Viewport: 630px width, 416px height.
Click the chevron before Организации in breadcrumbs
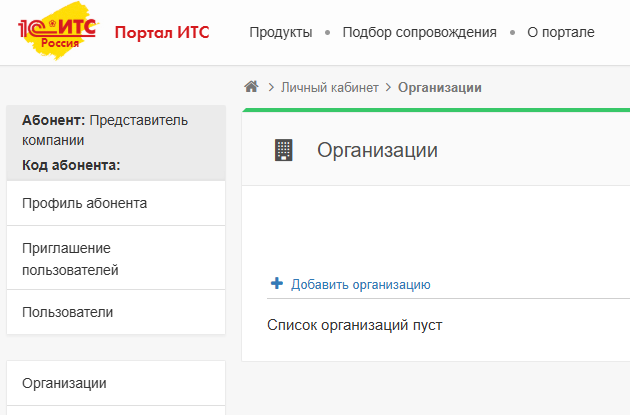[x=389, y=88]
